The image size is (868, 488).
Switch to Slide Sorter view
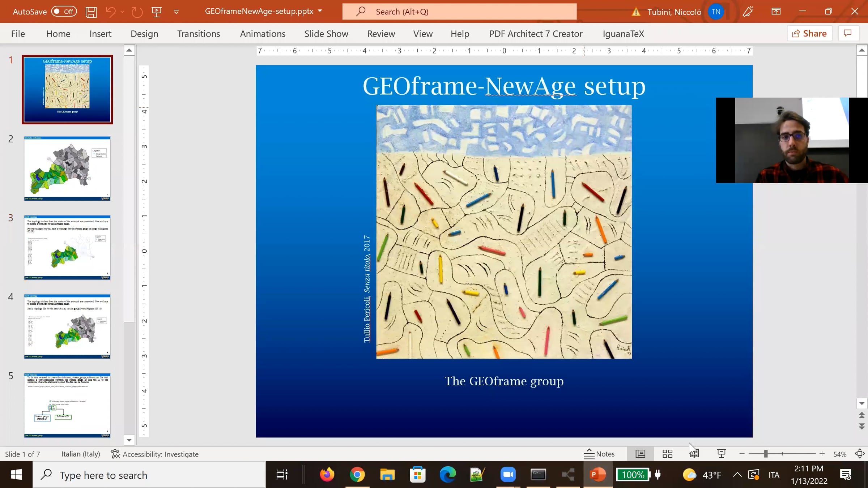point(667,454)
